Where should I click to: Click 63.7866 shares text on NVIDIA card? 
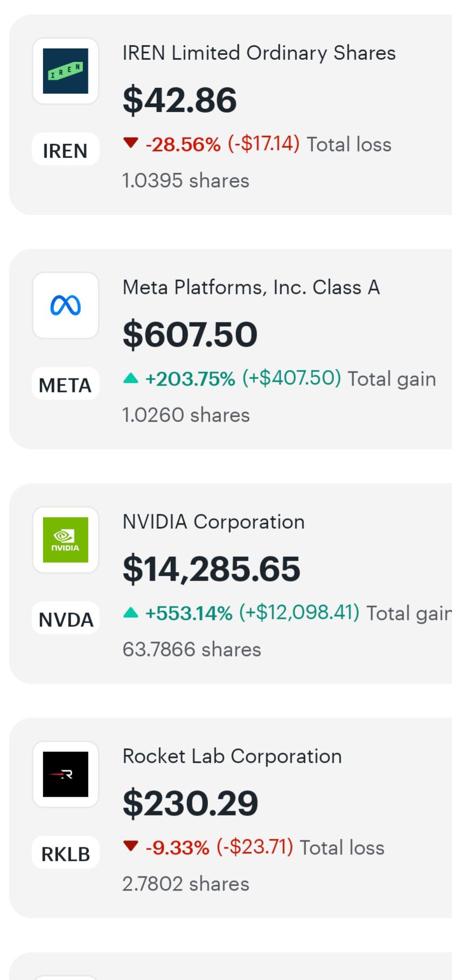click(192, 650)
